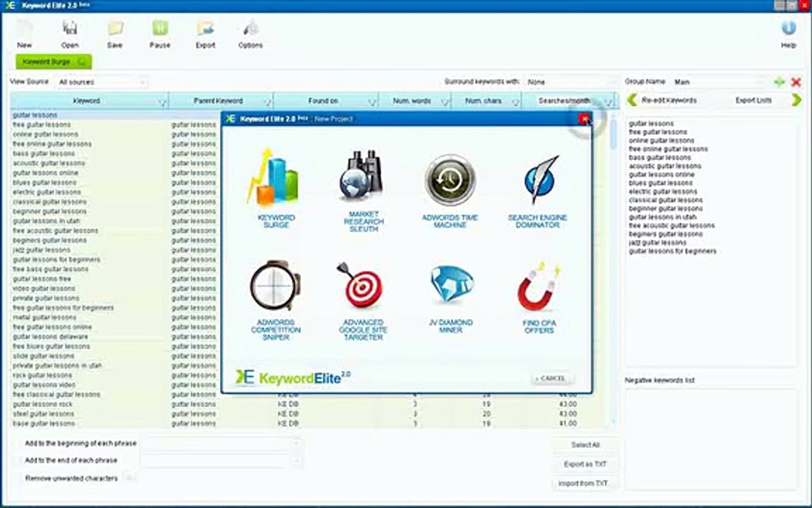Click inside the Negative keywords list box

click(x=710, y=439)
